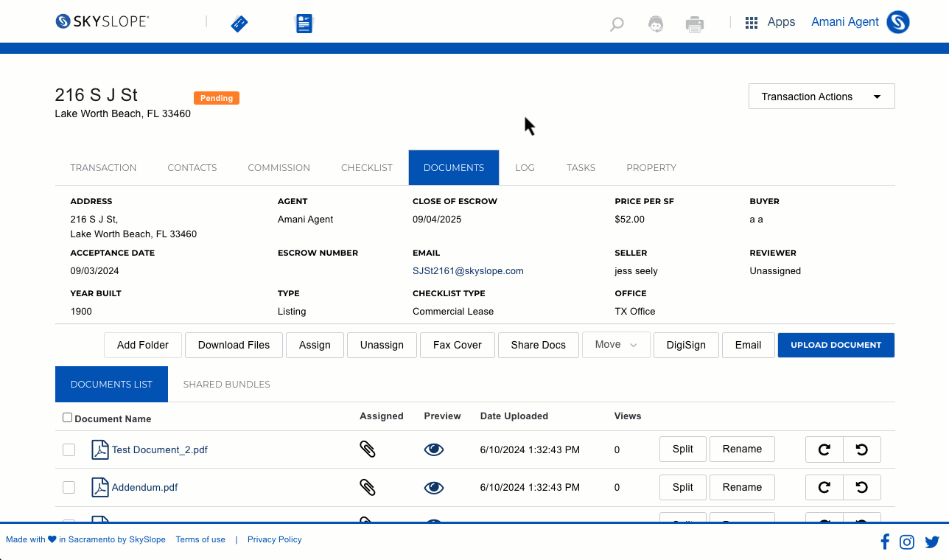Image resolution: width=949 pixels, height=560 pixels.
Task: Click the PDF icon for Addendum.pdf
Action: pos(99,487)
